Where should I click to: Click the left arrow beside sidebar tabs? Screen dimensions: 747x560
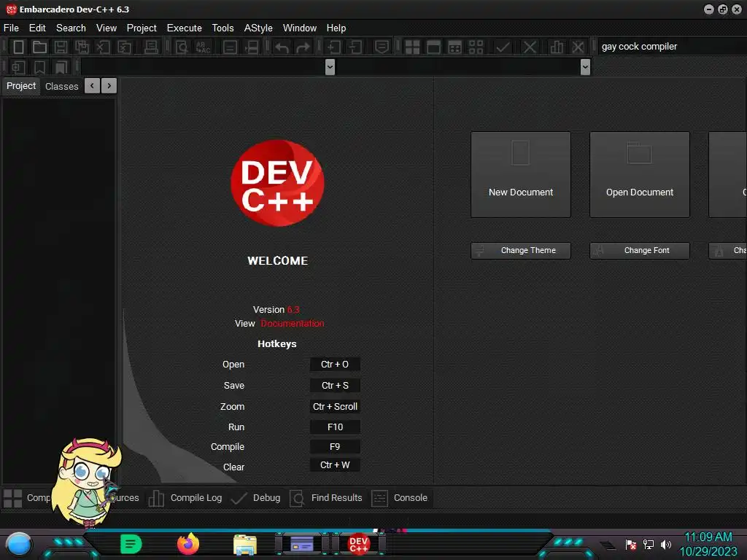click(x=92, y=86)
